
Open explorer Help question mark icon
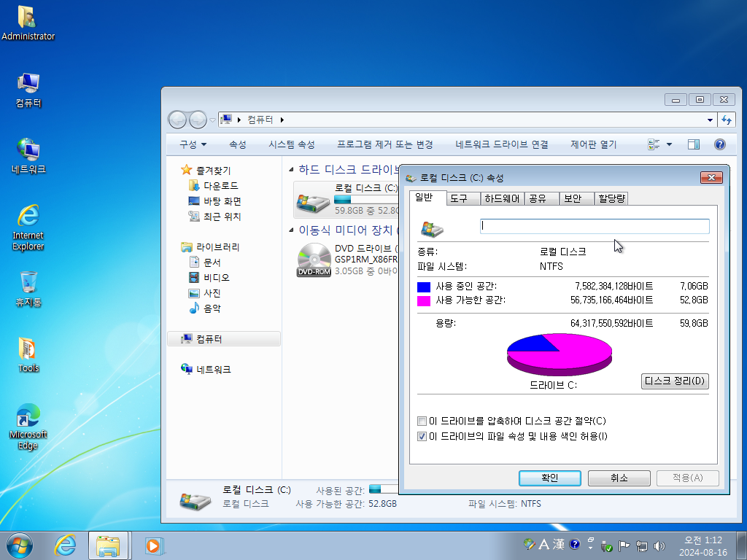click(720, 144)
